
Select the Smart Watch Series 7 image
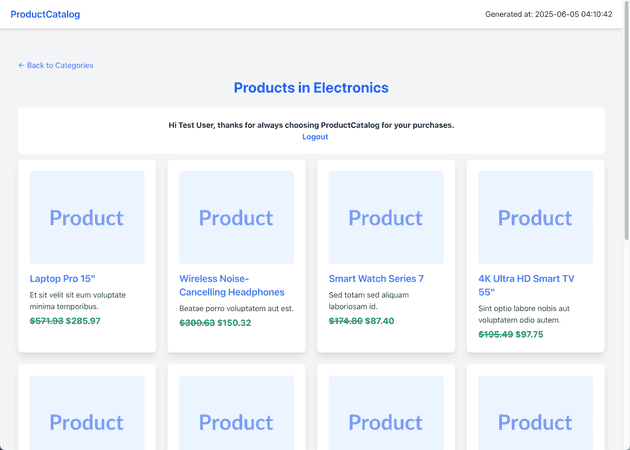[386, 217]
